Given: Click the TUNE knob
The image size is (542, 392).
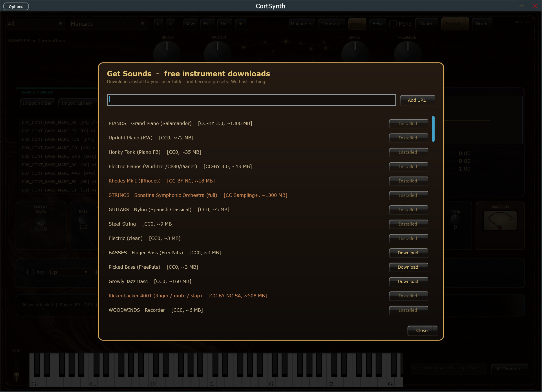Looking at the screenshot, I should point(455,219).
